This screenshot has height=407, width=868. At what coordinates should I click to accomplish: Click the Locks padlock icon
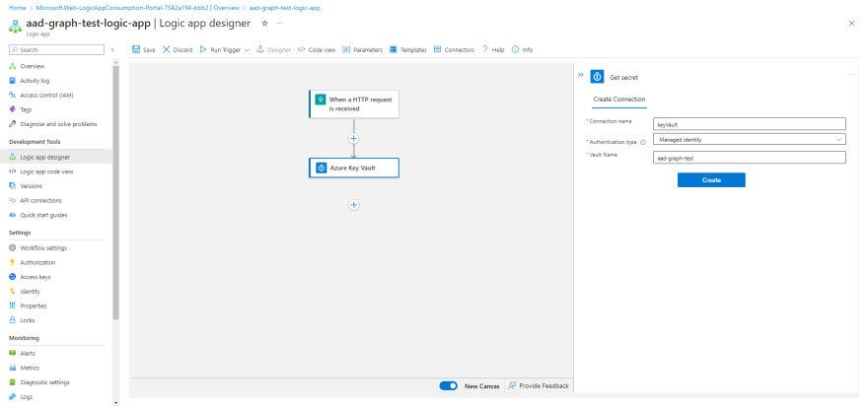pos(13,319)
